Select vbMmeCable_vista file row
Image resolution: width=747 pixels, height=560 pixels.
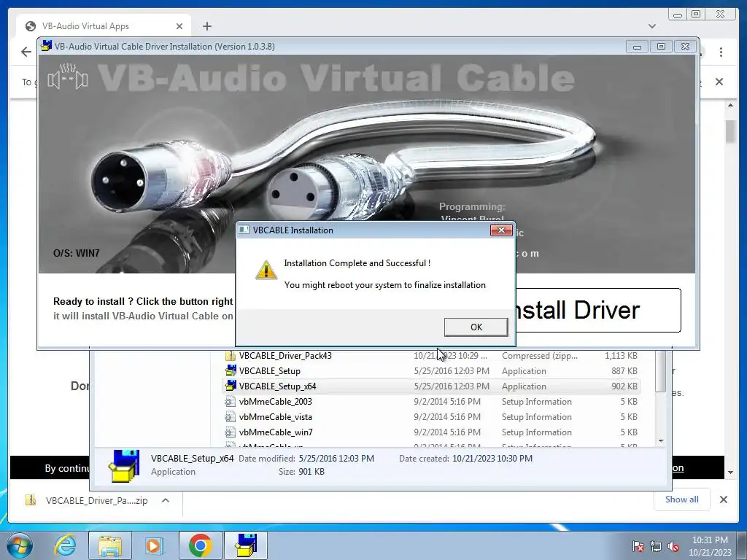tap(432, 416)
